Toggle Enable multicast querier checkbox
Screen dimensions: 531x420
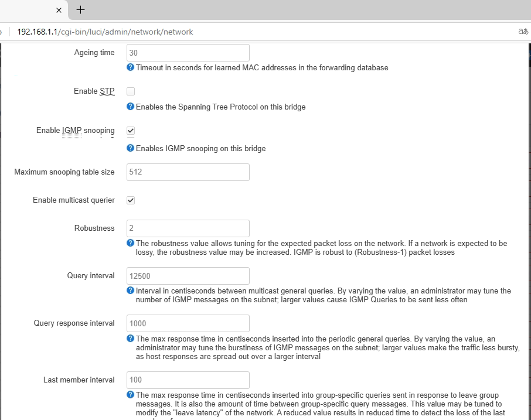tap(131, 200)
